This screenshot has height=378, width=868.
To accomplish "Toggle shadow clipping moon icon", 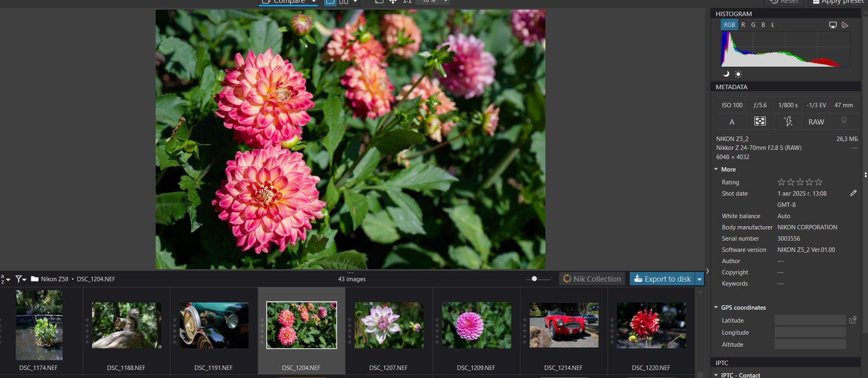I will 726,74.
